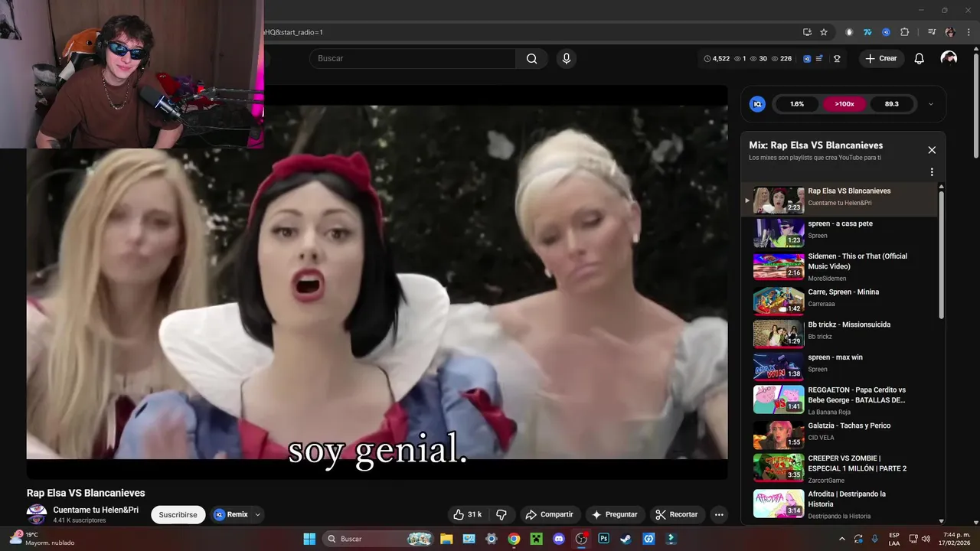Like the video with thumbs up 31 k
This screenshot has width=980, height=551.
click(x=467, y=514)
